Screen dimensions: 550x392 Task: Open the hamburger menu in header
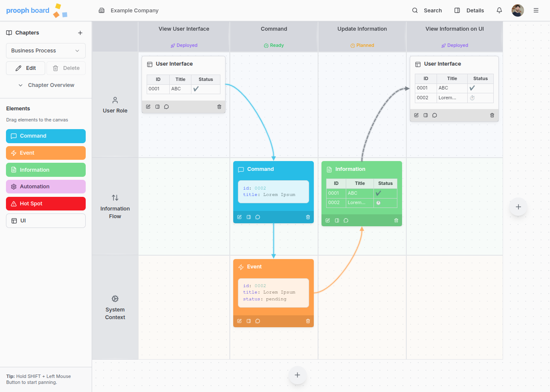coord(536,11)
